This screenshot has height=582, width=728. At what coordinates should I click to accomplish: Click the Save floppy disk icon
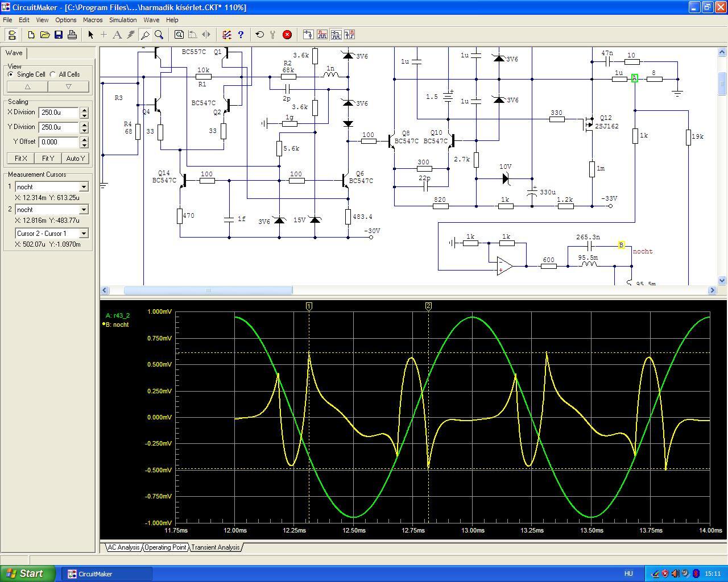[59, 35]
